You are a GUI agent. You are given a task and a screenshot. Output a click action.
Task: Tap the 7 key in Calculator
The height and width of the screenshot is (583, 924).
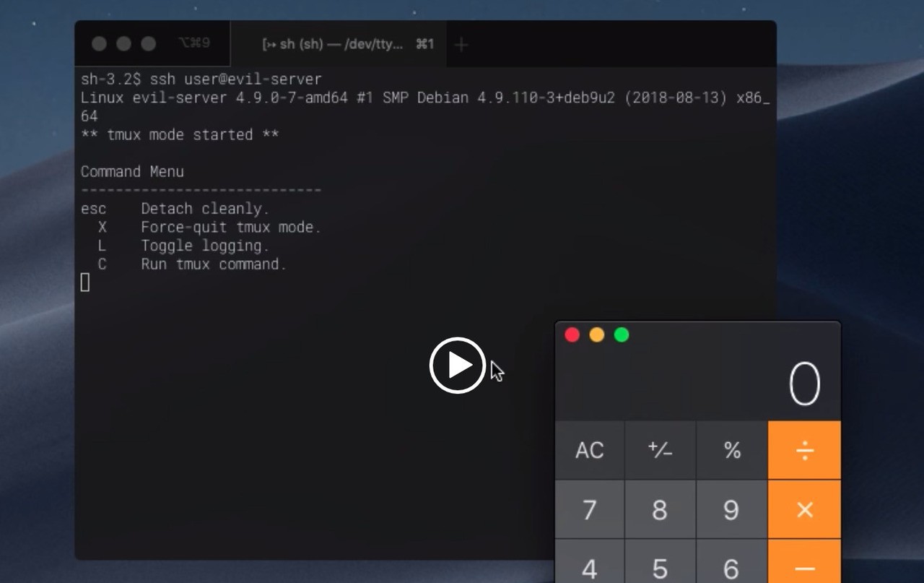click(589, 509)
